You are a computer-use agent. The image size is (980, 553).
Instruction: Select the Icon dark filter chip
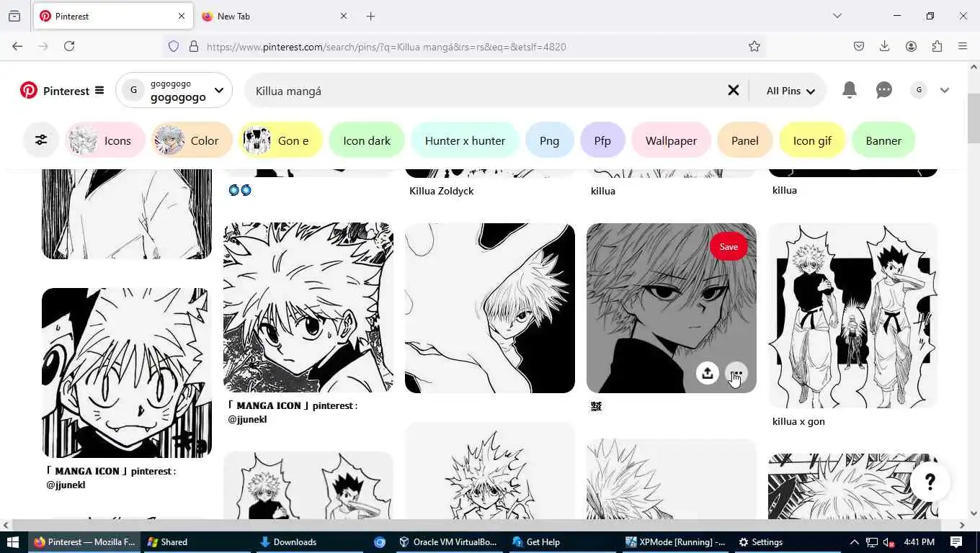point(367,140)
